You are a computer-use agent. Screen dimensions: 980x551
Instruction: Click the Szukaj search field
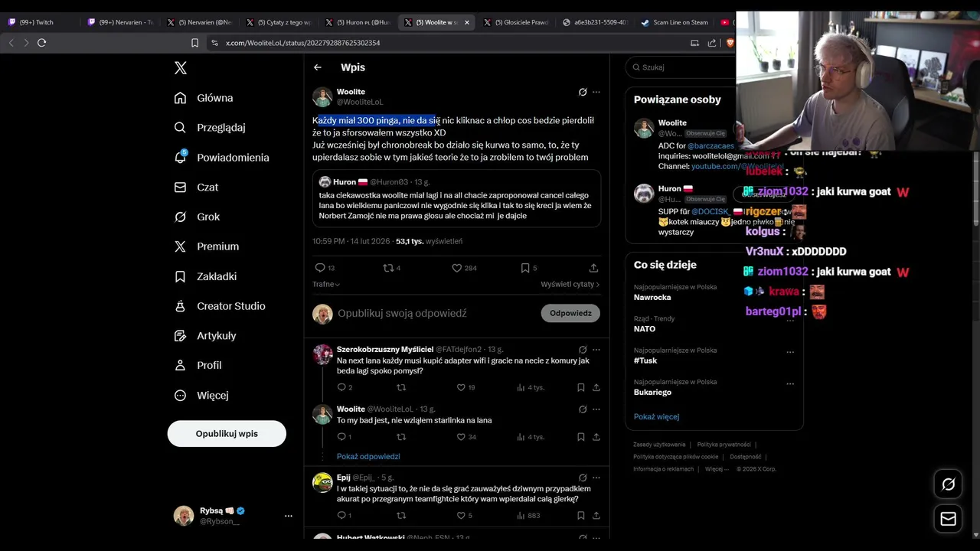[681, 67]
